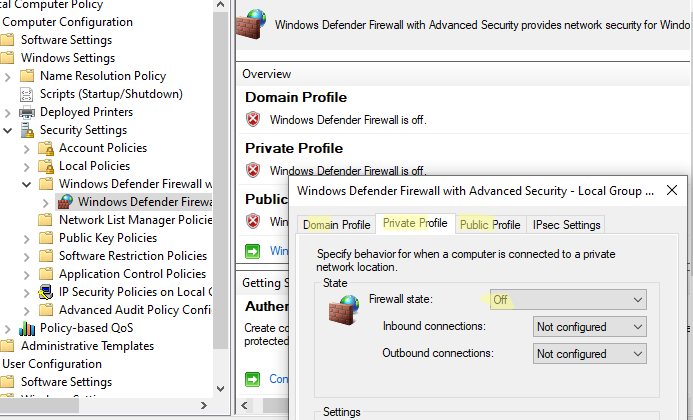693x420 pixels.
Task: Expand the Name Resolution Policy node
Action: coord(8,77)
